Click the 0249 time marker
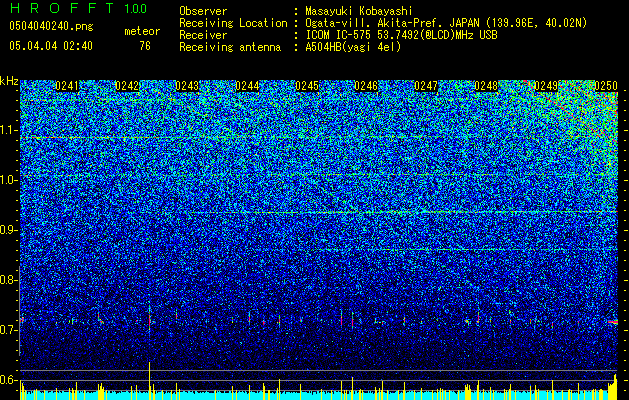629x400 pixels. pos(546,86)
